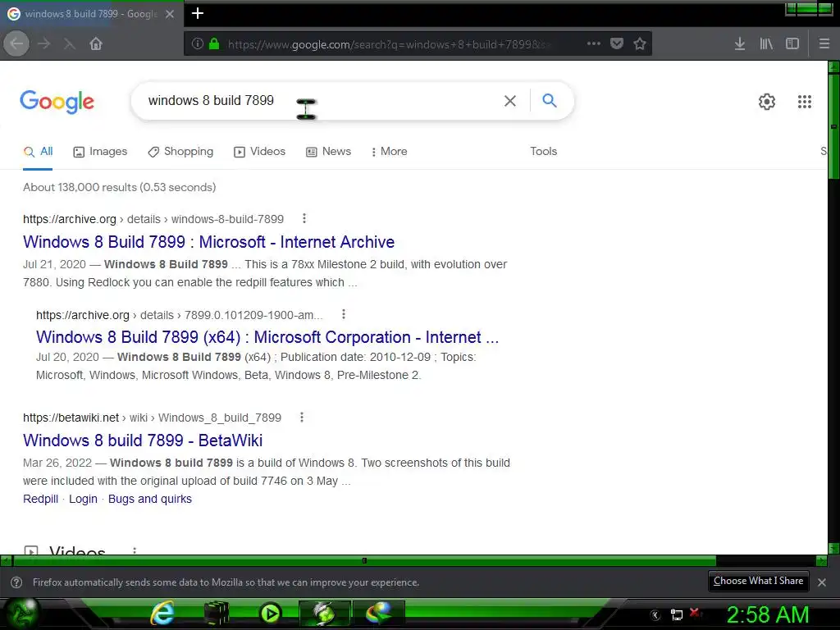The width and height of the screenshot is (840, 630).
Task: Go back with Firefox back arrow
Action: point(16,44)
